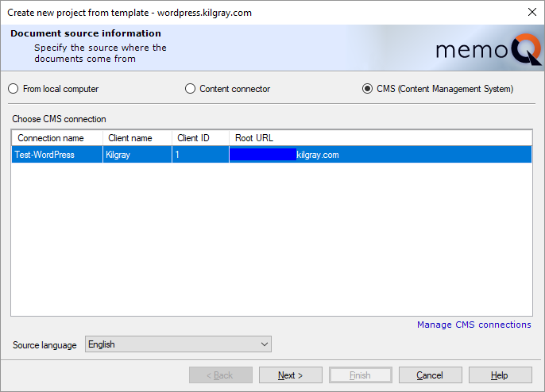Click the Kilgray client name cell

click(137, 155)
